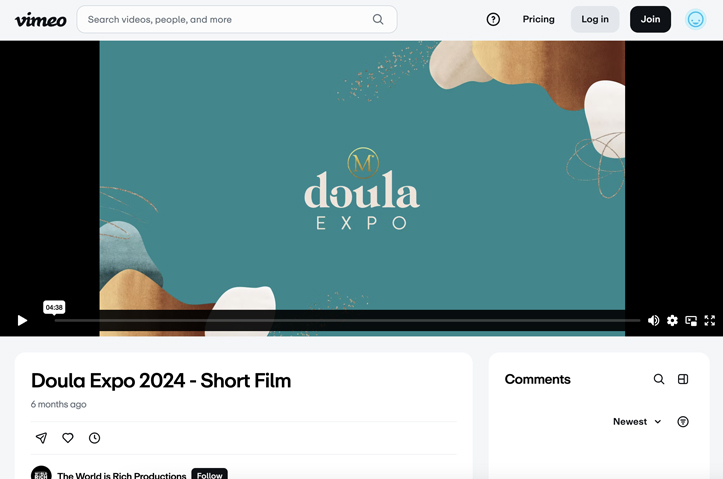Click the 04:38 duration tooltip

(54, 308)
